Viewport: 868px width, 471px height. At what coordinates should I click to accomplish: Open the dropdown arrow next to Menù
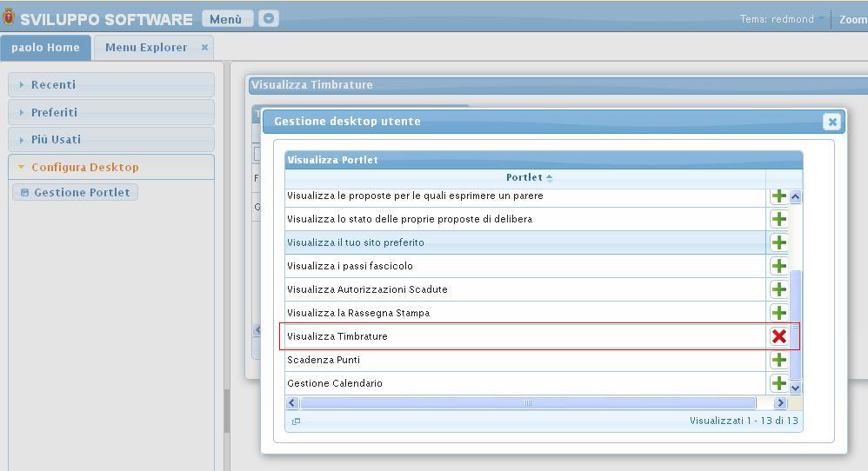point(269,18)
